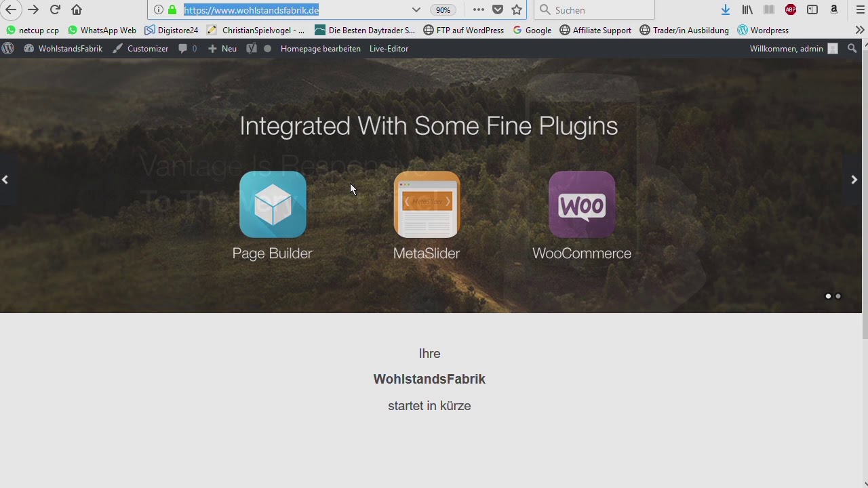Click Homepage bearbeiten in the admin bar
Screen dimensions: 868x488
[x=321, y=49]
